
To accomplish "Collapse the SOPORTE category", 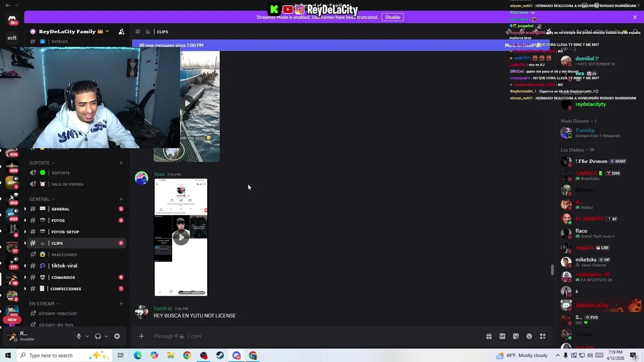I will tap(42, 163).
